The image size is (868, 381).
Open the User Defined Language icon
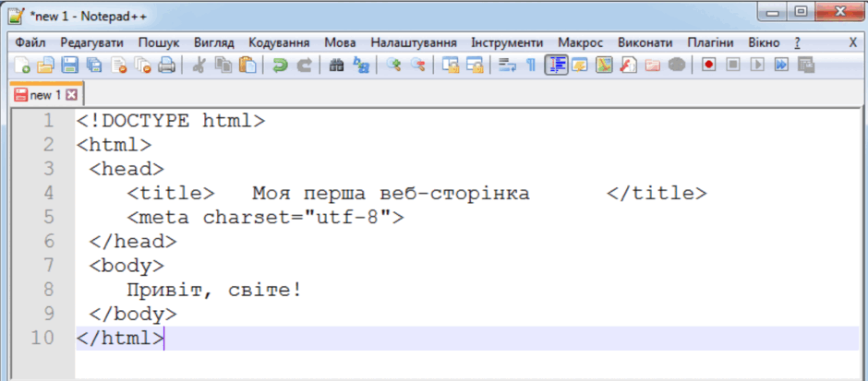point(580,65)
